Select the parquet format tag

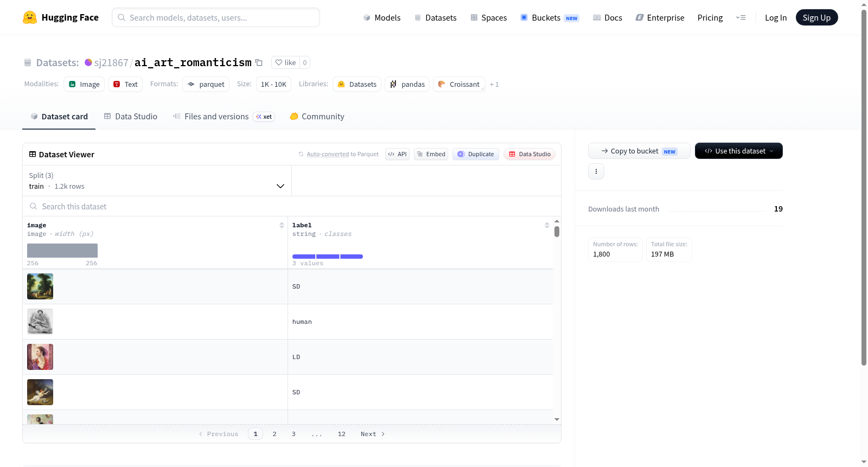pyautogui.click(x=206, y=84)
